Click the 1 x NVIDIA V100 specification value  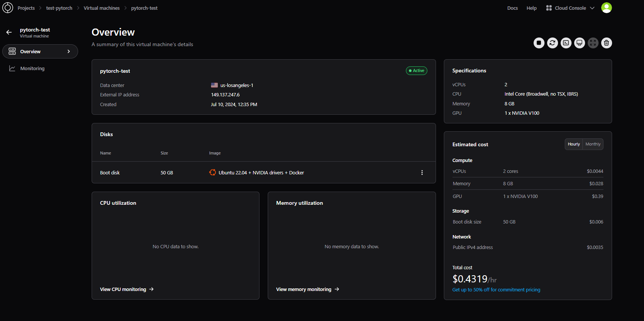click(x=522, y=113)
